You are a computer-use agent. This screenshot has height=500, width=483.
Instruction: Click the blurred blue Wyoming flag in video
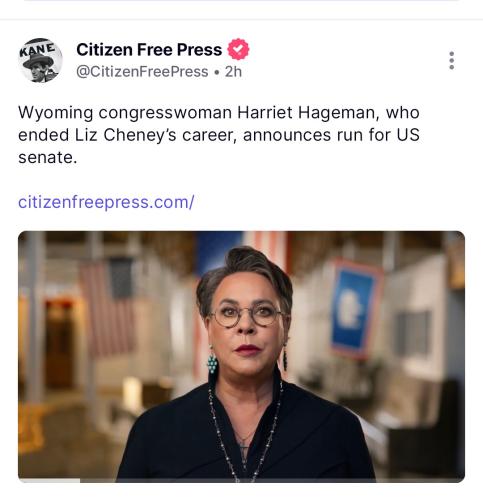coord(356,308)
